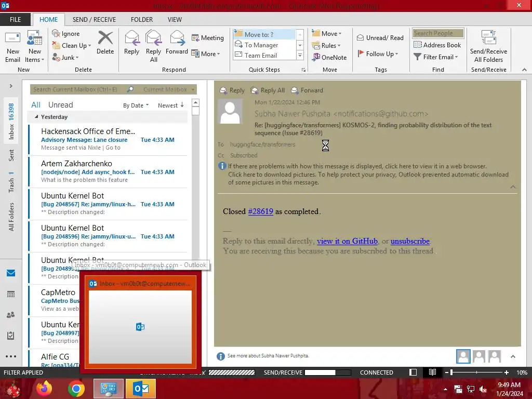Switch to the VIEW tab
This screenshot has width=532, height=399.
click(x=175, y=20)
